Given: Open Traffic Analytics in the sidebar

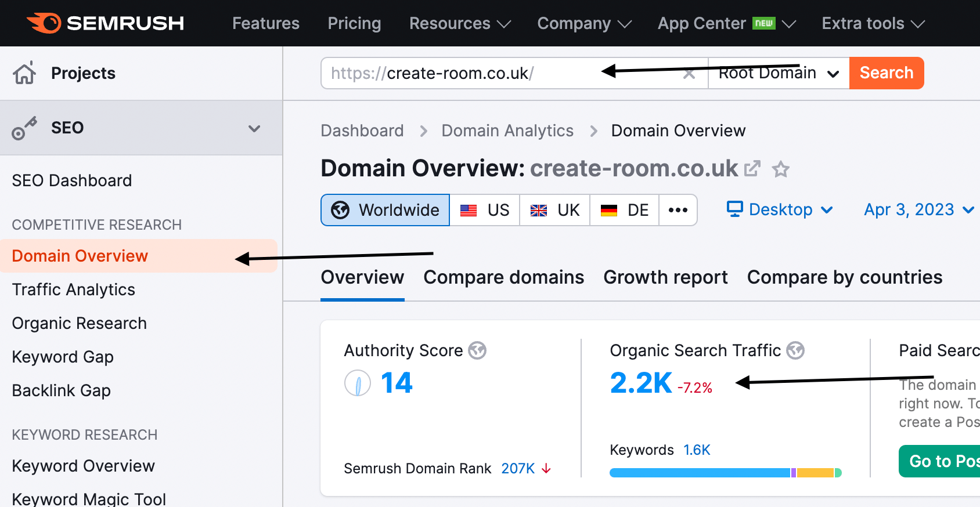Looking at the screenshot, I should (x=74, y=289).
